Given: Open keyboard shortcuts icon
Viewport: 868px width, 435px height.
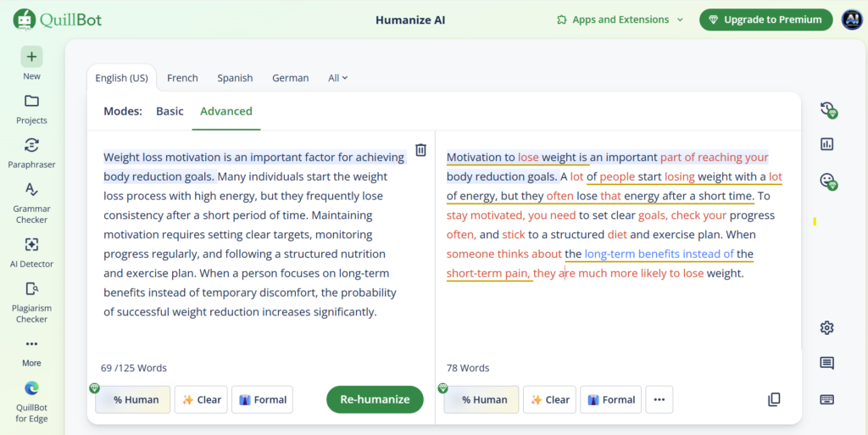Looking at the screenshot, I should coord(826,399).
